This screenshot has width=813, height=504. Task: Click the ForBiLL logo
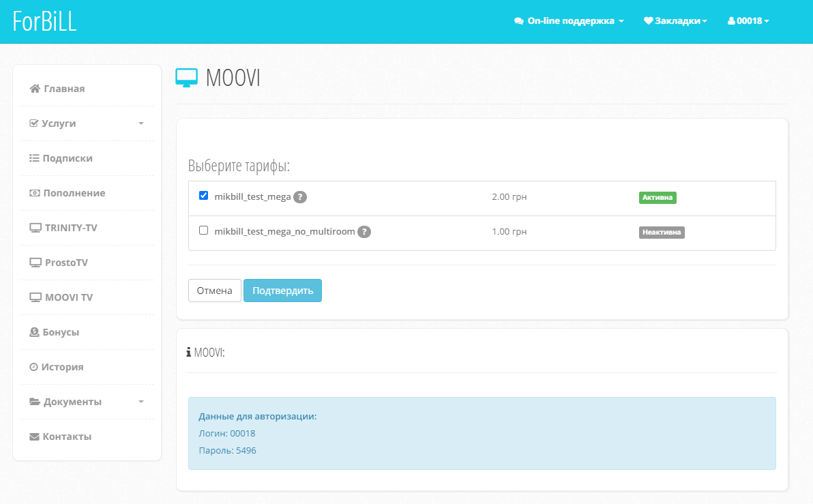(45, 21)
